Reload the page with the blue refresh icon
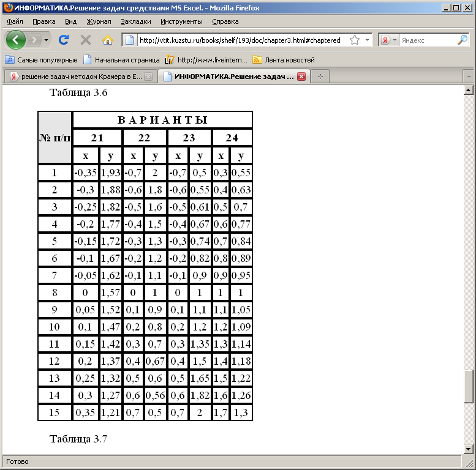Image resolution: width=476 pixels, height=470 pixels. pyautogui.click(x=64, y=40)
